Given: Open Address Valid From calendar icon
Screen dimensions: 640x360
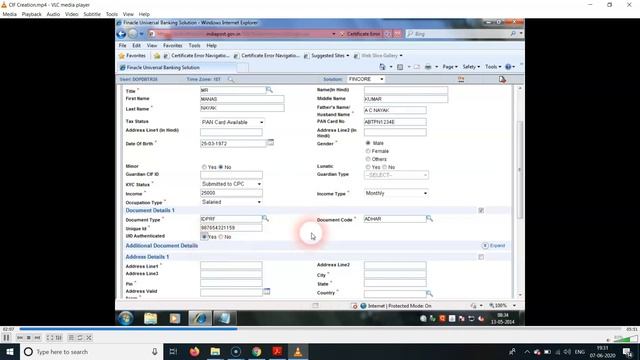Looking at the screenshot, I should tap(267, 291).
